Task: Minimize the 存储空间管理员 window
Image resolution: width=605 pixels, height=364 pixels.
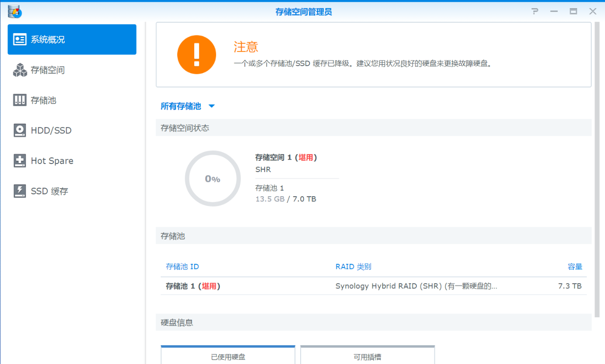Action: pyautogui.click(x=553, y=11)
